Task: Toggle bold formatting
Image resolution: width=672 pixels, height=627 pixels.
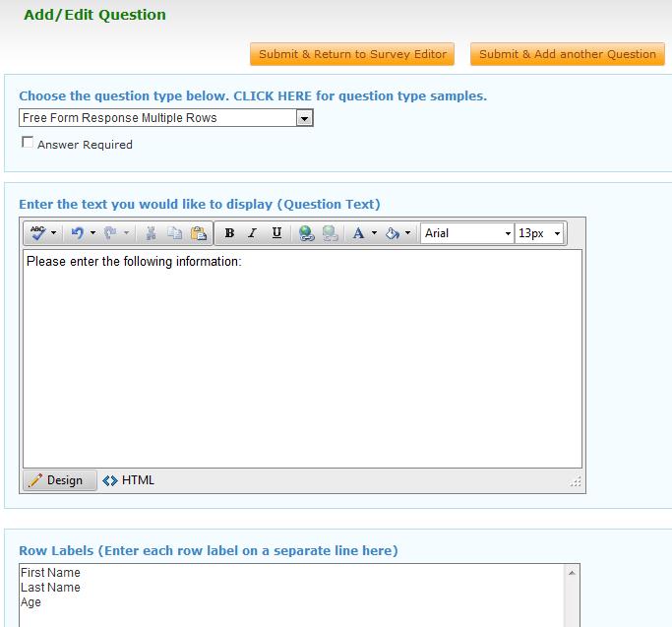Action: [x=229, y=233]
